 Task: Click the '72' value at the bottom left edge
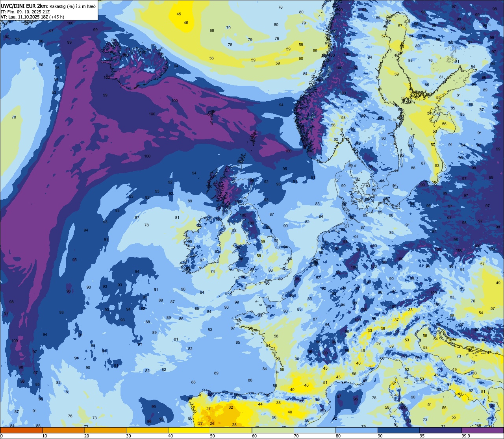click(x=86, y=426)
